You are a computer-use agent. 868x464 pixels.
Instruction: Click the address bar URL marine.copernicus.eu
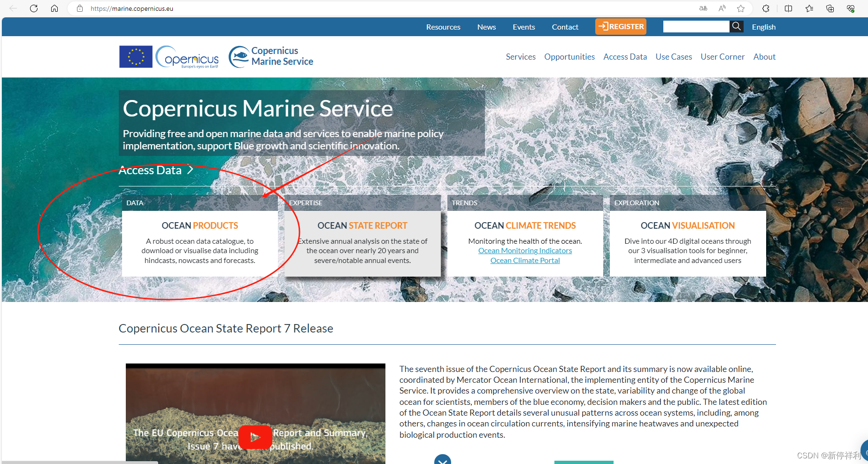[132, 8]
